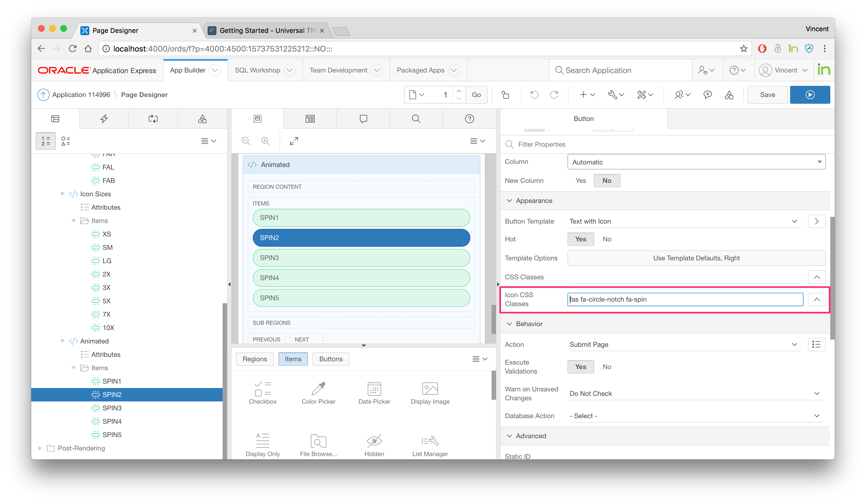This screenshot has height=504, width=866.
Task: Click the Undo arrow in the toolbar
Action: coord(534,95)
